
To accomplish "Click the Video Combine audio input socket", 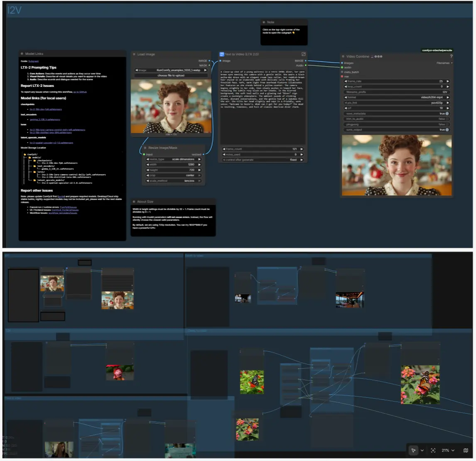I will click(x=342, y=67).
